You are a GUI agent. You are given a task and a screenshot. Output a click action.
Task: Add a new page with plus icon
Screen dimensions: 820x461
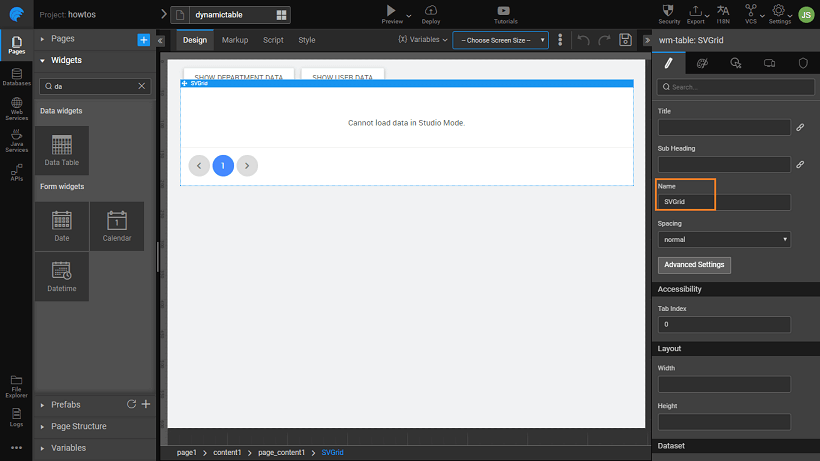tap(143, 39)
